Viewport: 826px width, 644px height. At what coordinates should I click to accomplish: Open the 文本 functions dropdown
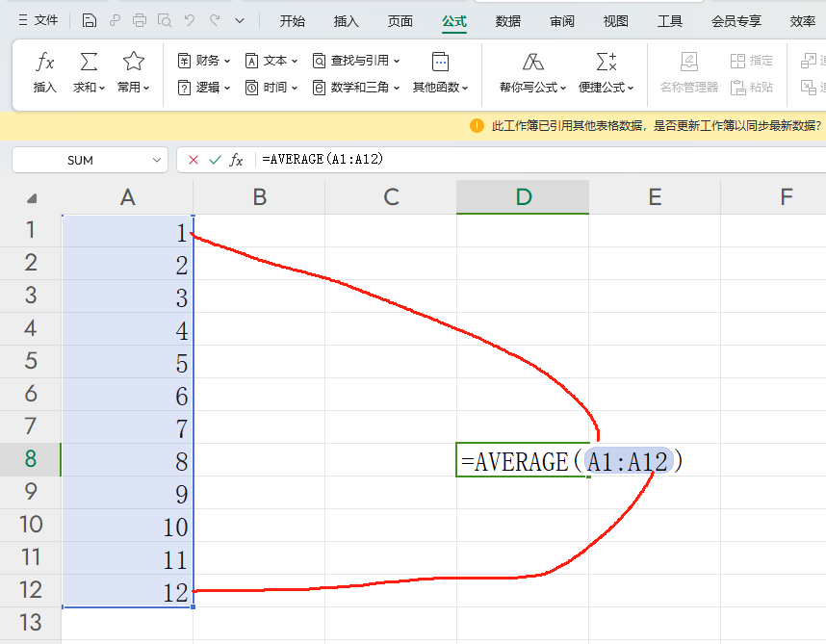[271, 61]
